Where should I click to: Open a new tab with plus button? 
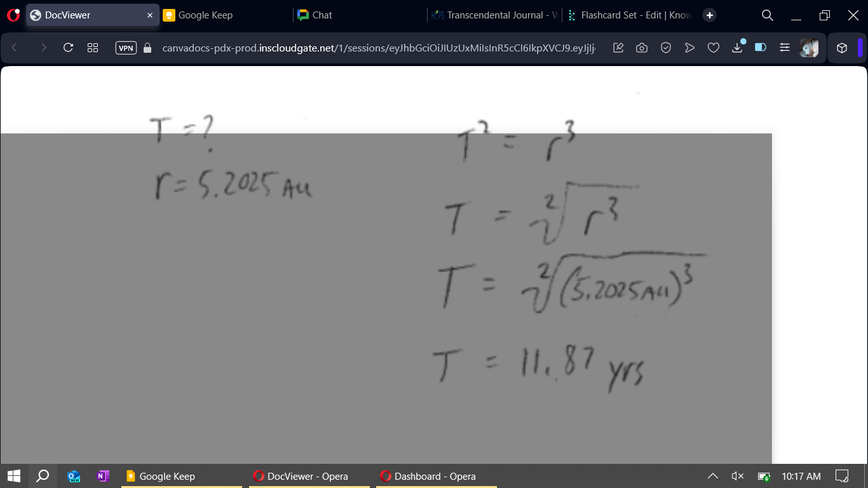[710, 15]
